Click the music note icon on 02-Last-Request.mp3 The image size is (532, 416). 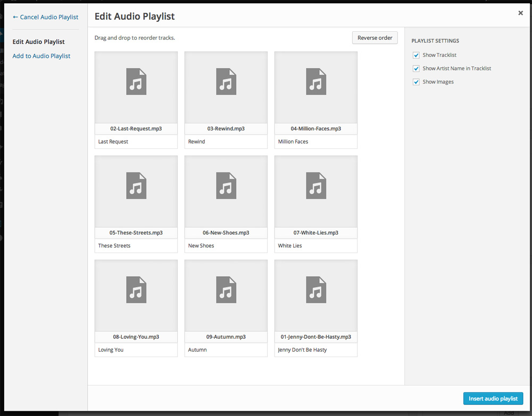(x=136, y=82)
